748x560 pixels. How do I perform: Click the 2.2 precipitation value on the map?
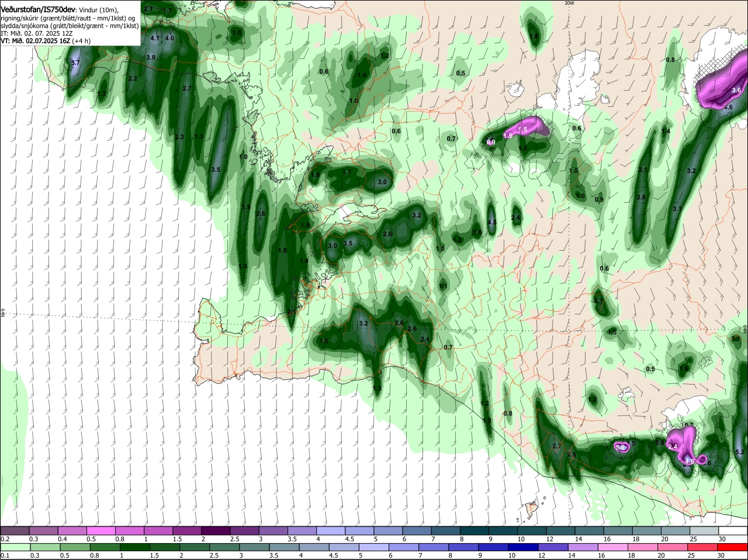click(133, 78)
